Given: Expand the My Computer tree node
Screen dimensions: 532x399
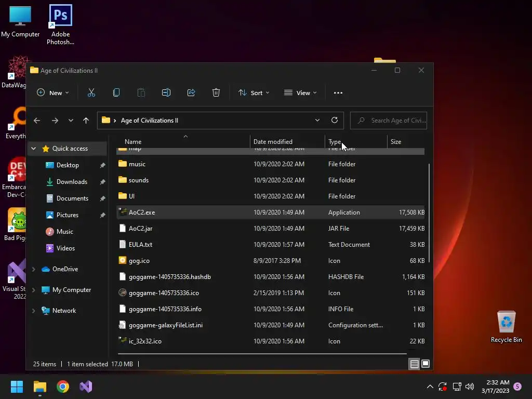Looking at the screenshot, I should 34,290.
